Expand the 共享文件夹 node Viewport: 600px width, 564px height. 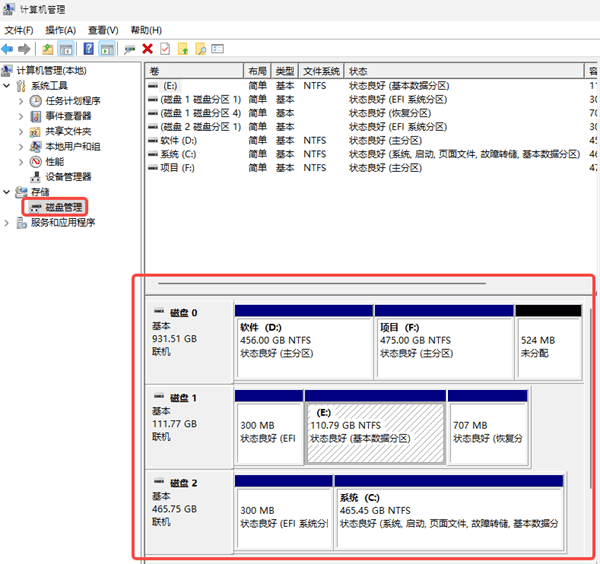[21, 132]
